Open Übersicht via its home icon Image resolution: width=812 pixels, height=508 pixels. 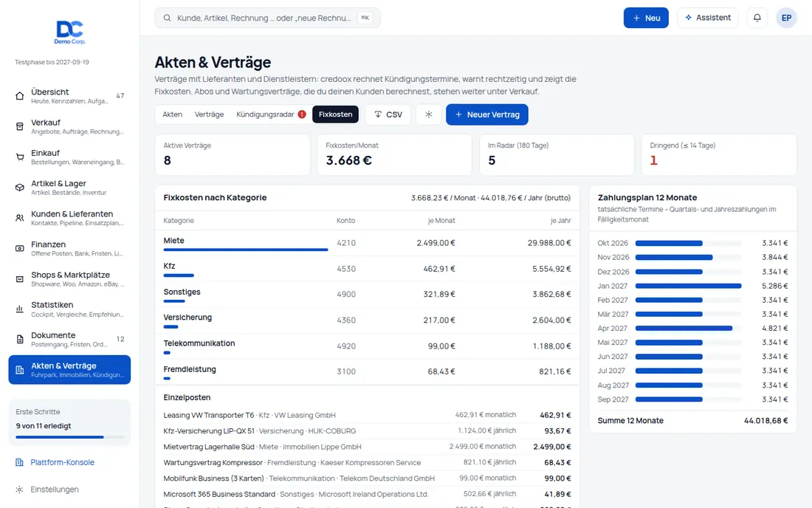pyautogui.click(x=20, y=96)
